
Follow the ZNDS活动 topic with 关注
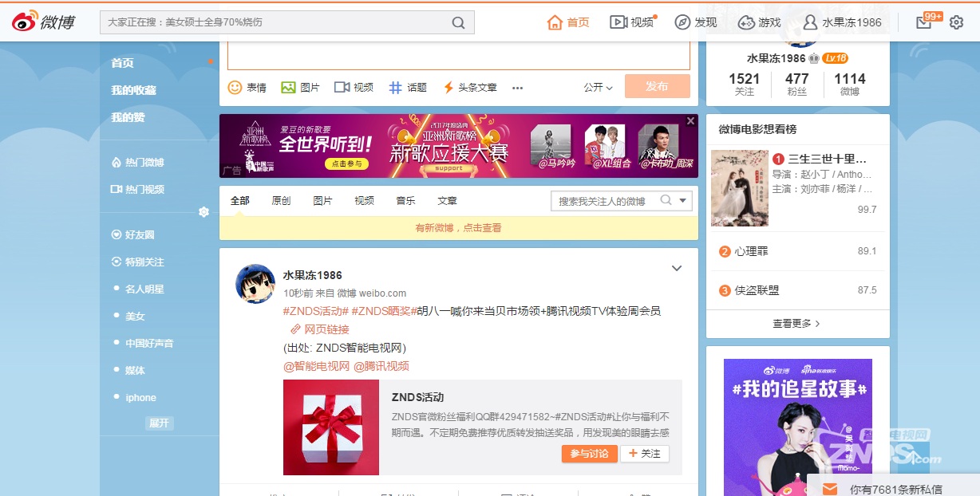pyautogui.click(x=646, y=454)
